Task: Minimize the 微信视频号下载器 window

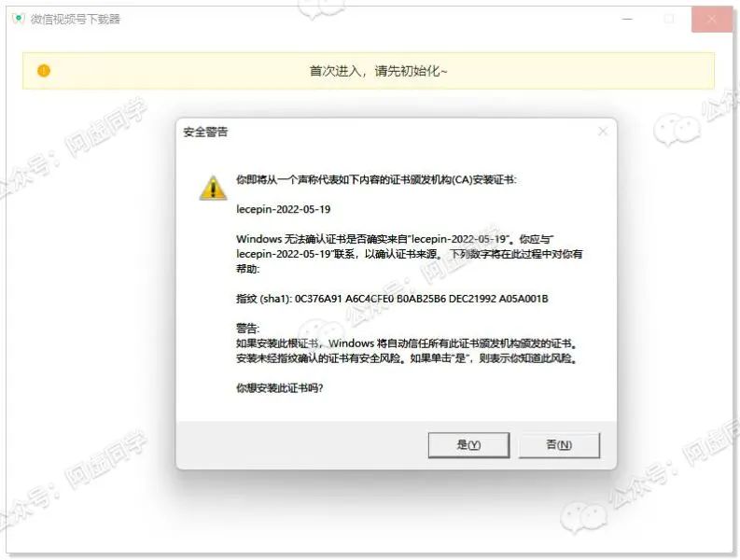Action: click(x=627, y=19)
